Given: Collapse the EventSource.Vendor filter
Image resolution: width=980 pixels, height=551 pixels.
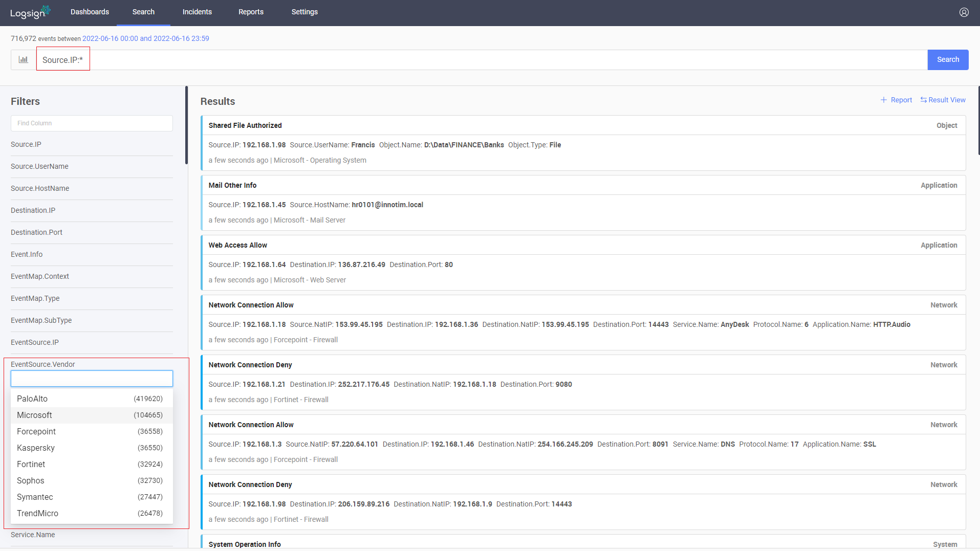Looking at the screenshot, I should (43, 364).
